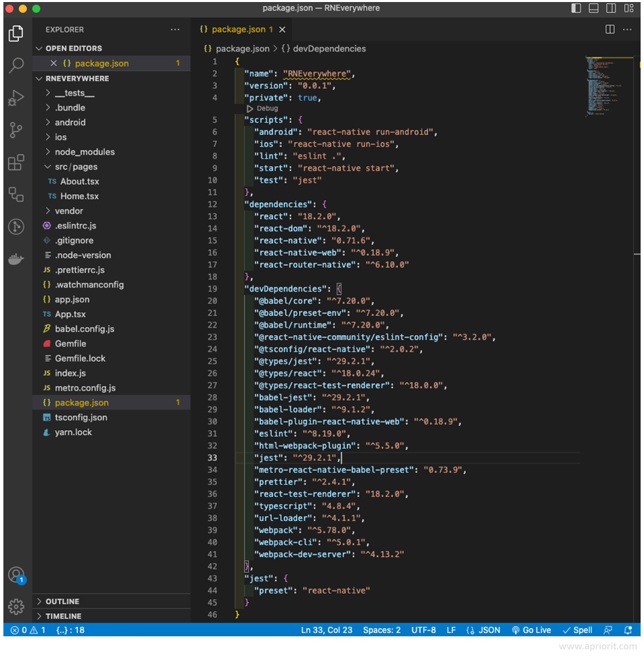
Task: Toggle bottom panel layout icon
Action: point(594,8)
